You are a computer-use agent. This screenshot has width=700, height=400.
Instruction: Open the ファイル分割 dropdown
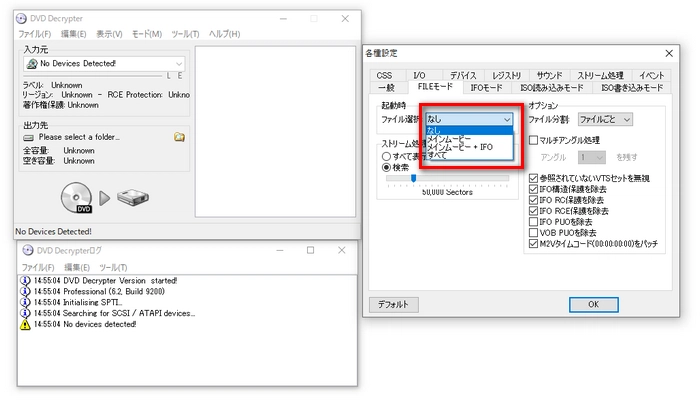(x=605, y=119)
